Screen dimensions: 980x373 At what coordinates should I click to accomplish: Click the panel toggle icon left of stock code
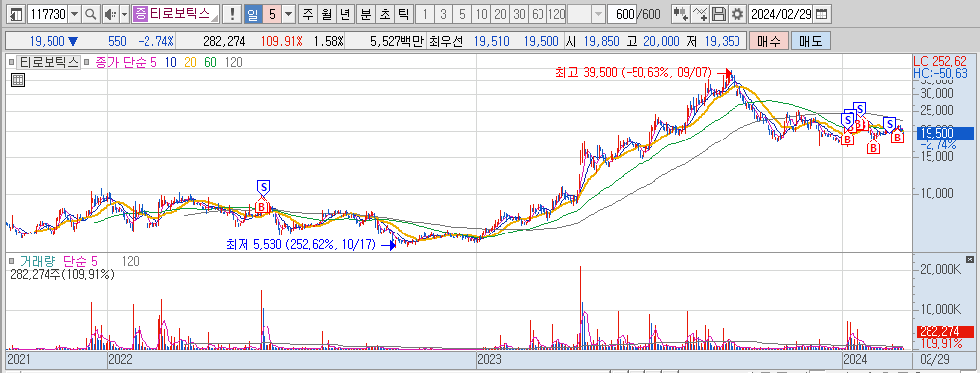pyautogui.click(x=17, y=14)
